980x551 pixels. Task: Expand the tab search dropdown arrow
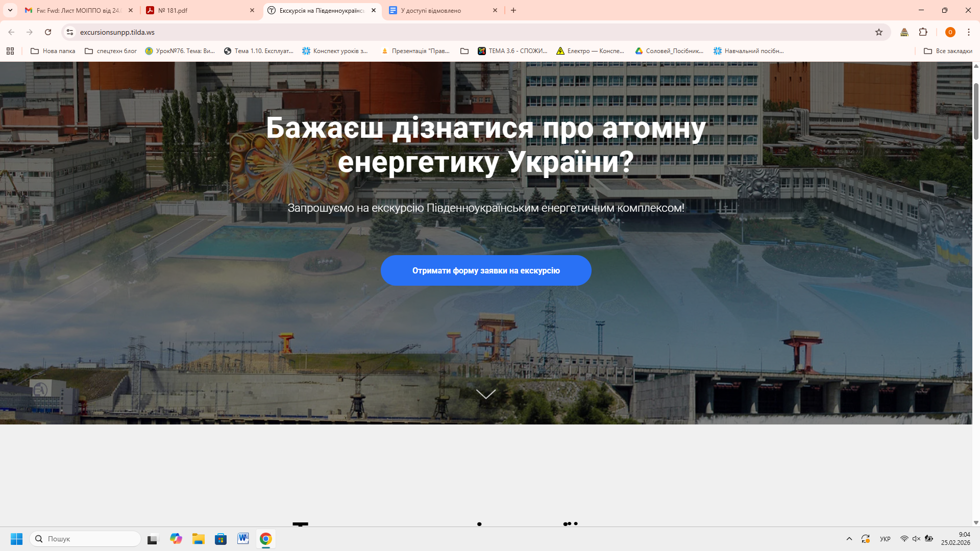(x=10, y=10)
